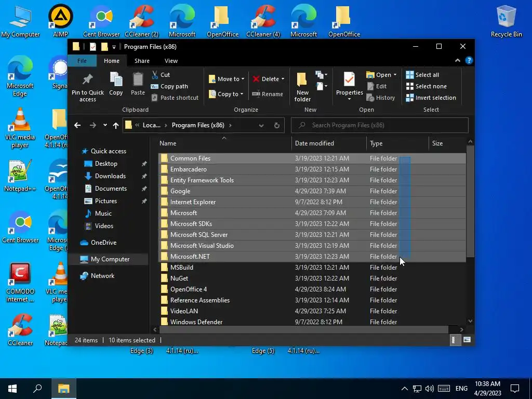The width and height of the screenshot is (532, 399).
Task: Rename the selected item via ribbon
Action: [x=268, y=94]
